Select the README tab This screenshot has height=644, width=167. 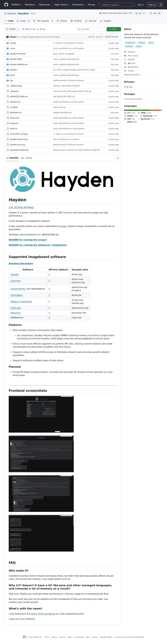tap(12, 158)
